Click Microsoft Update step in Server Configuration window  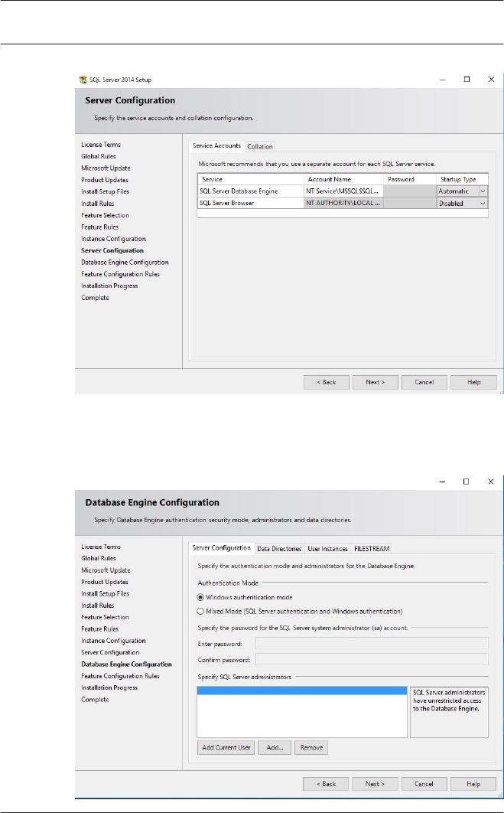106,168
